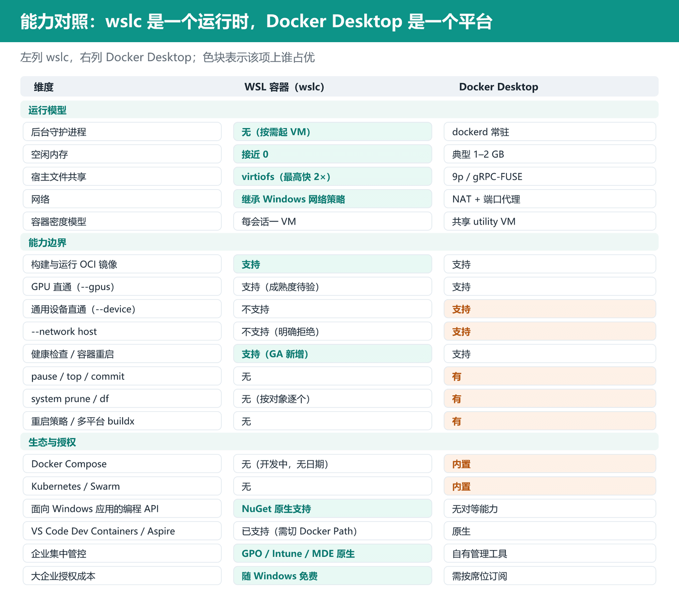Screen dimensions: 679x616
Task: Click the '自有管理工具' cell
Action: [550, 553]
